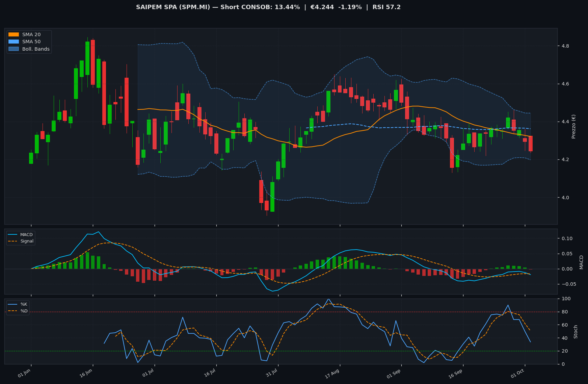Click the 16 Sep date label
The image size is (588, 384).
click(456, 374)
